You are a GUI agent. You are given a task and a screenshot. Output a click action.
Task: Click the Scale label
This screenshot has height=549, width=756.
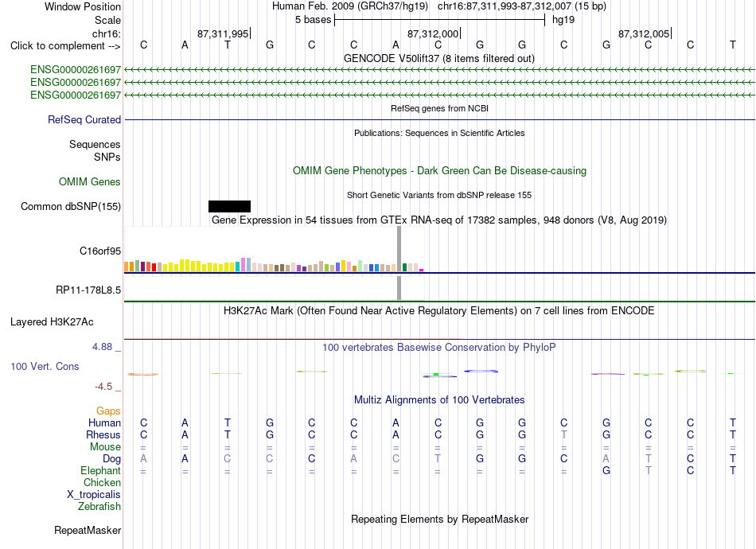pyautogui.click(x=107, y=20)
